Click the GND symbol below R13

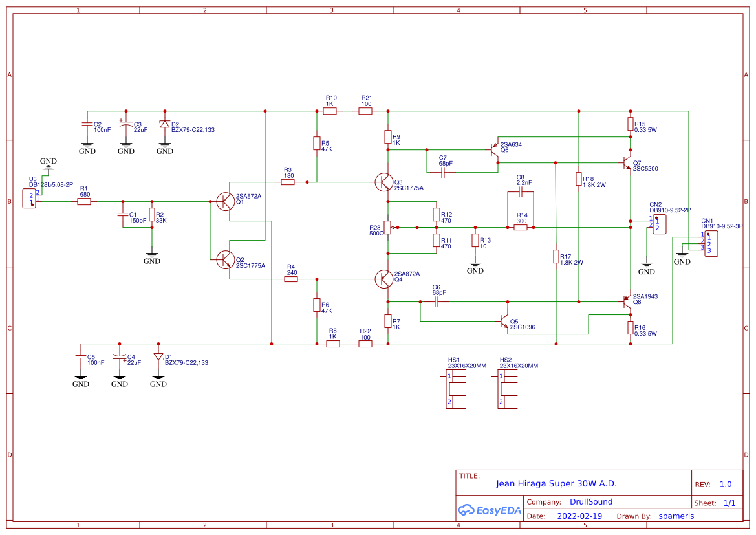pyautogui.click(x=475, y=267)
